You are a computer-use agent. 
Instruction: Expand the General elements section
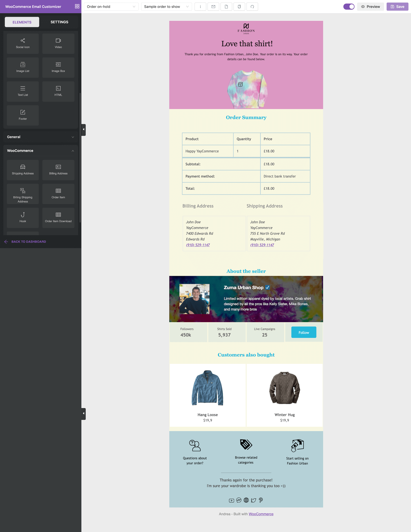point(41,137)
